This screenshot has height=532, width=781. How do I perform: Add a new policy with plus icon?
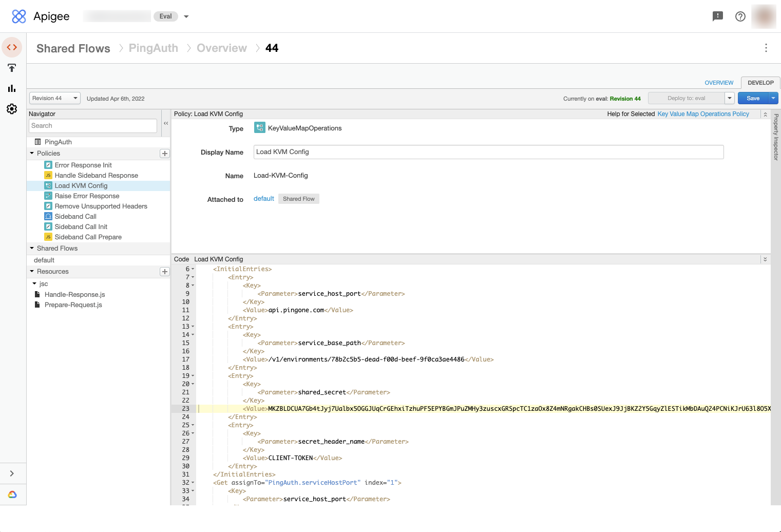(x=165, y=154)
